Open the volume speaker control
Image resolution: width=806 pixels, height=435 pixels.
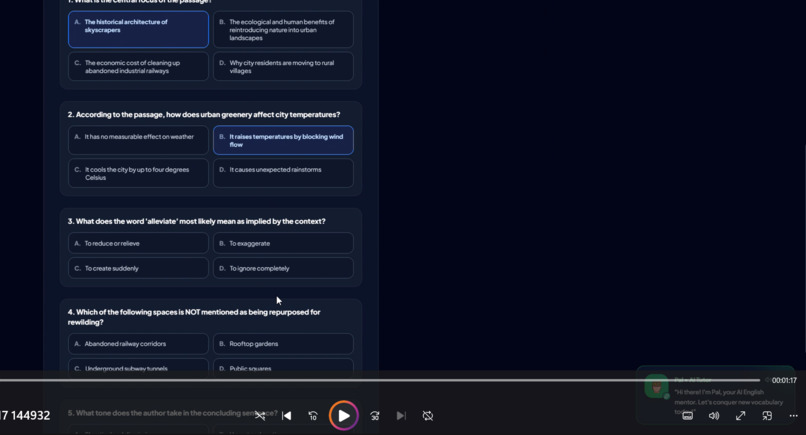(x=714, y=415)
